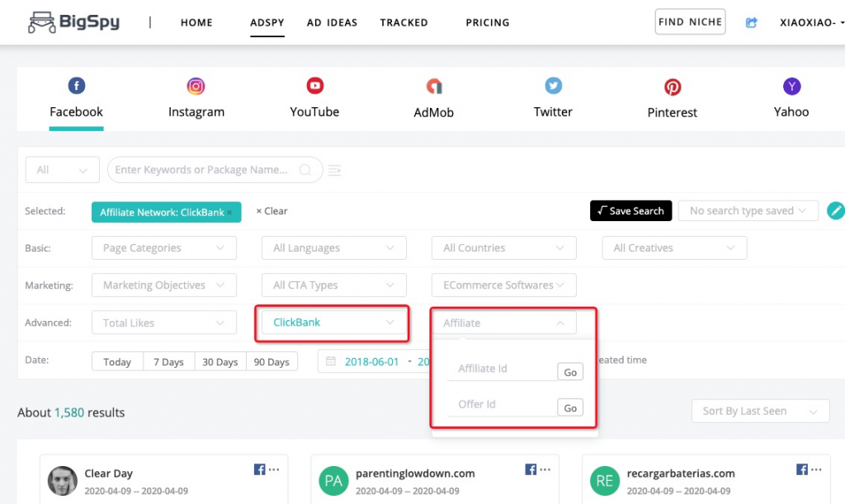Expand the Page Categories dropdown

[164, 247]
